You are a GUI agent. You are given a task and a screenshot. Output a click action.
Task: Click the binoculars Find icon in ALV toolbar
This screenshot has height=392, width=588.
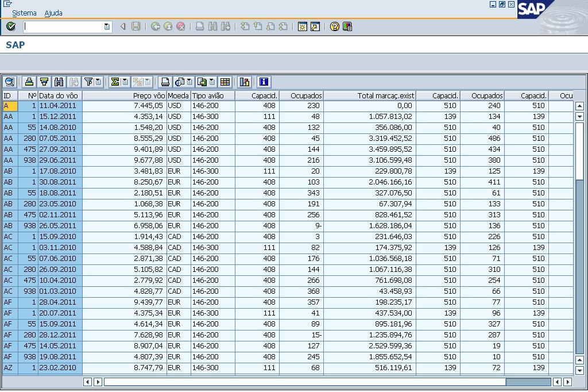click(x=59, y=82)
